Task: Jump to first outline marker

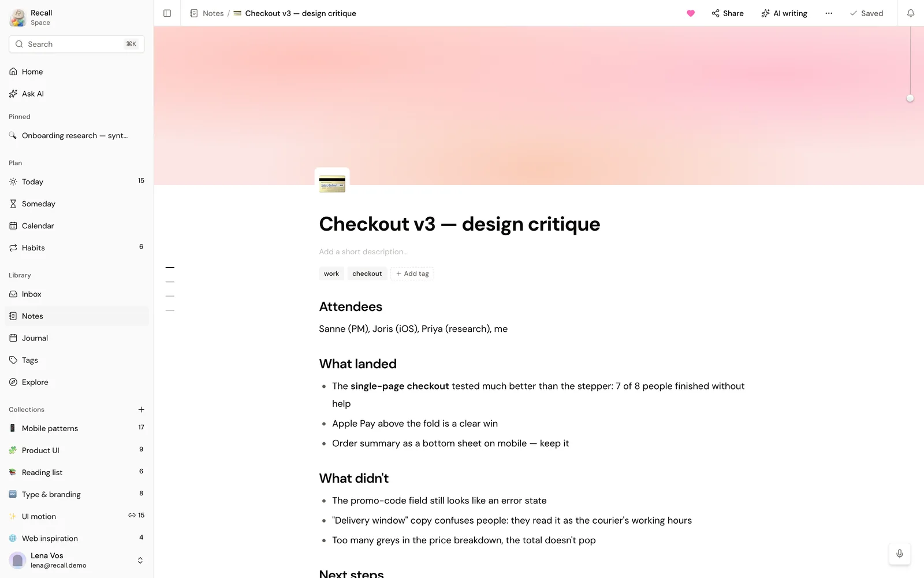Action: pyautogui.click(x=170, y=268)
